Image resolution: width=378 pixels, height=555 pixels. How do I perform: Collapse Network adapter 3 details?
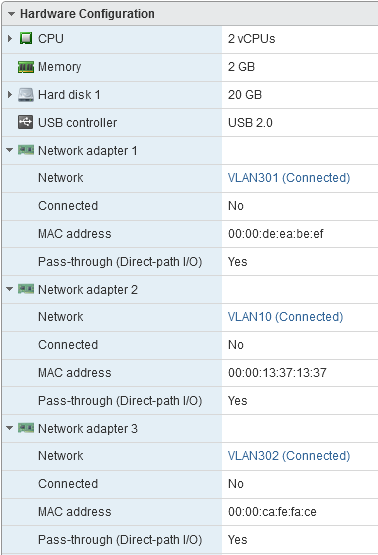[x=10, y=429]
